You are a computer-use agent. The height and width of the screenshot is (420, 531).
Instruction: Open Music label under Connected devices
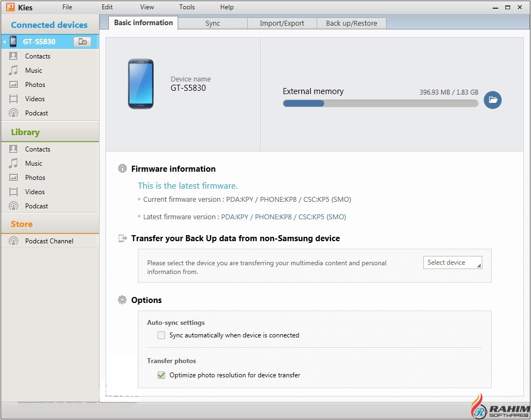[33, 71]
